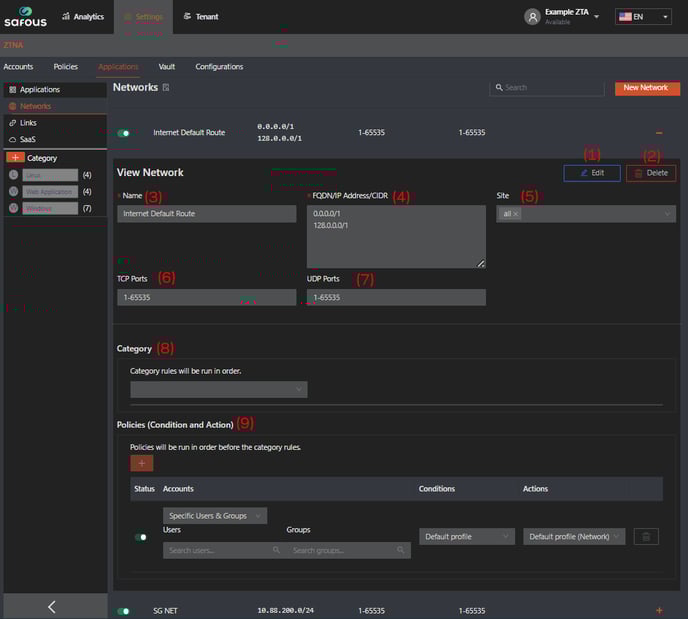Click the user avatar icon
The height and width of the screenshot is (619, 688).
[532, 17]
